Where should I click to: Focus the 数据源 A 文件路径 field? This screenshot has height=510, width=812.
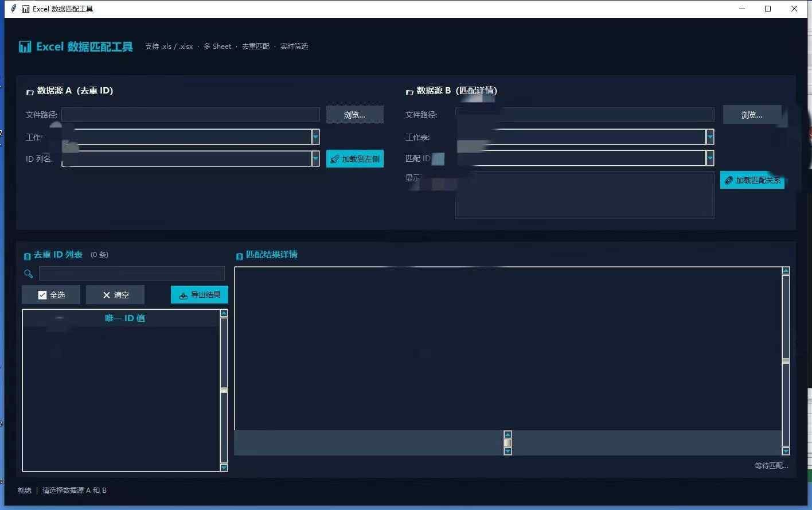pyautogui.click(x=191, y=115)
